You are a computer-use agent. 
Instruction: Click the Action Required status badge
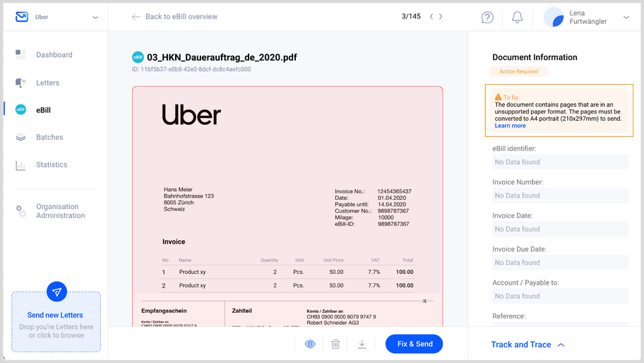coord(519,71)
